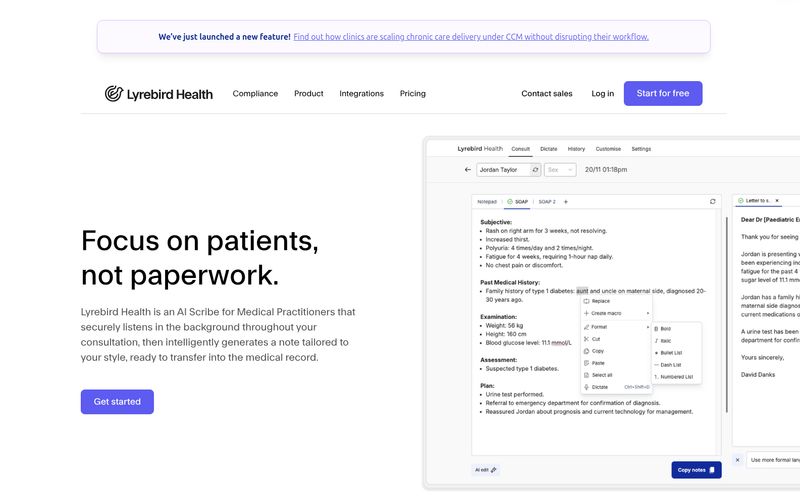Click the Contact sales link
Viewport: 800px width, 496px height.
(x=547, y=93)
